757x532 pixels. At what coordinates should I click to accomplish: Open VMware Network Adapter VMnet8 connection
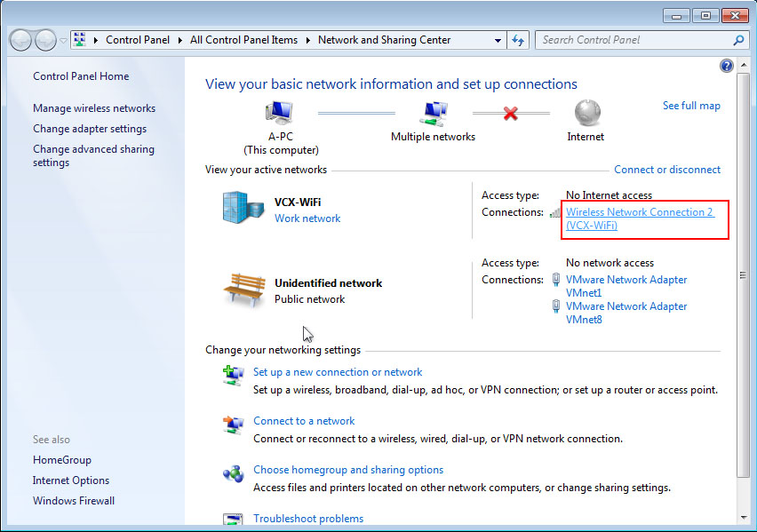click(626, 313)
